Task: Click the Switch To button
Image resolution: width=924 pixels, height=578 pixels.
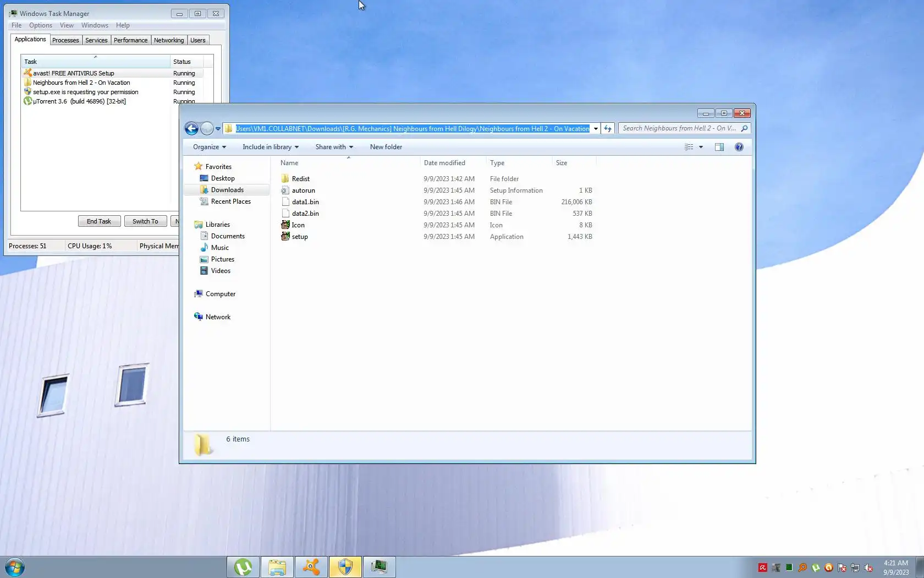Action: coord(145,221)
